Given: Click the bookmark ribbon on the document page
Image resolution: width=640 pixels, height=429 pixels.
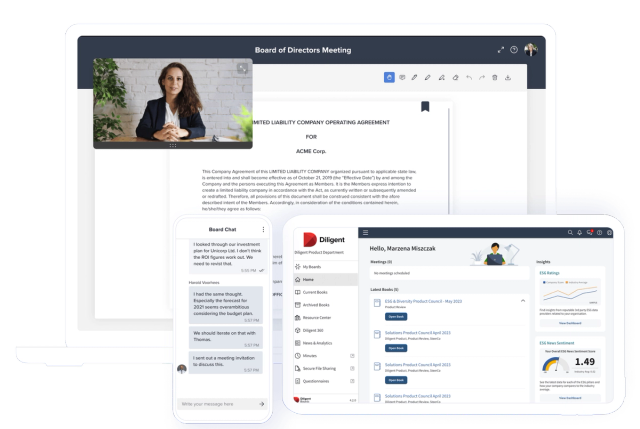Looking at the screenshot, I should (425, 107).
